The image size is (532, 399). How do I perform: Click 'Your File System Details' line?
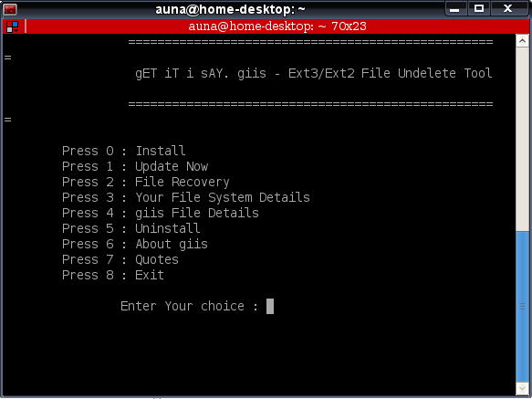point(223,197)
